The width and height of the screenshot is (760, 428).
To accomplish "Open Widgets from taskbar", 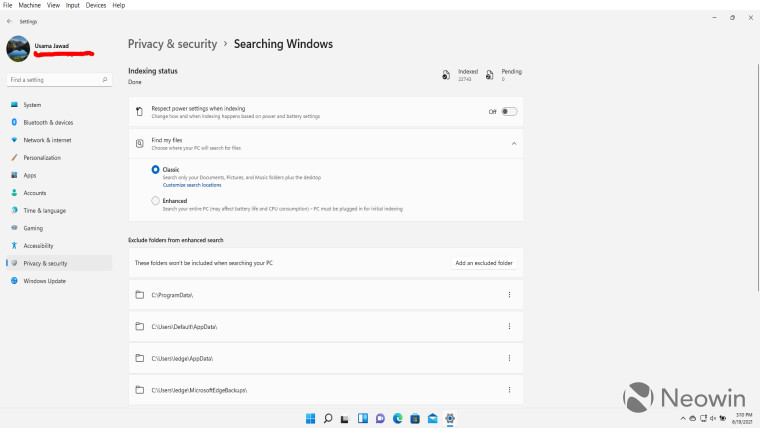I will tap(363, 418).
